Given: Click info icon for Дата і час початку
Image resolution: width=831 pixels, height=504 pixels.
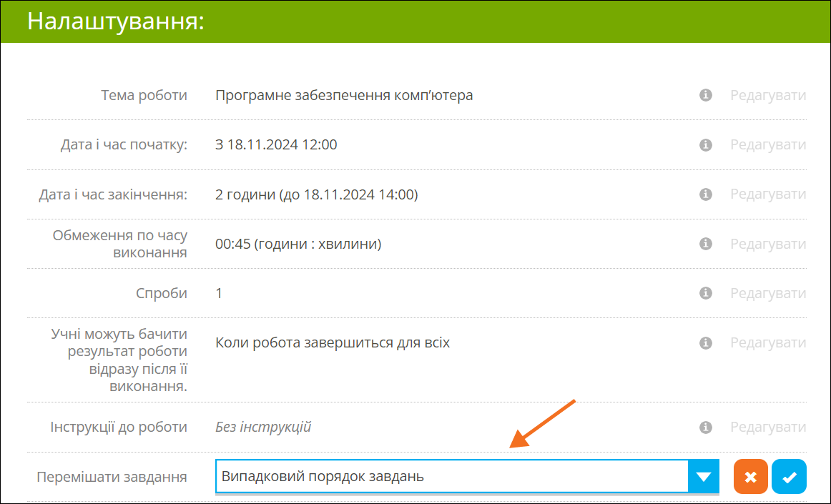Looking at the screenshot, I should click(705, 145).
